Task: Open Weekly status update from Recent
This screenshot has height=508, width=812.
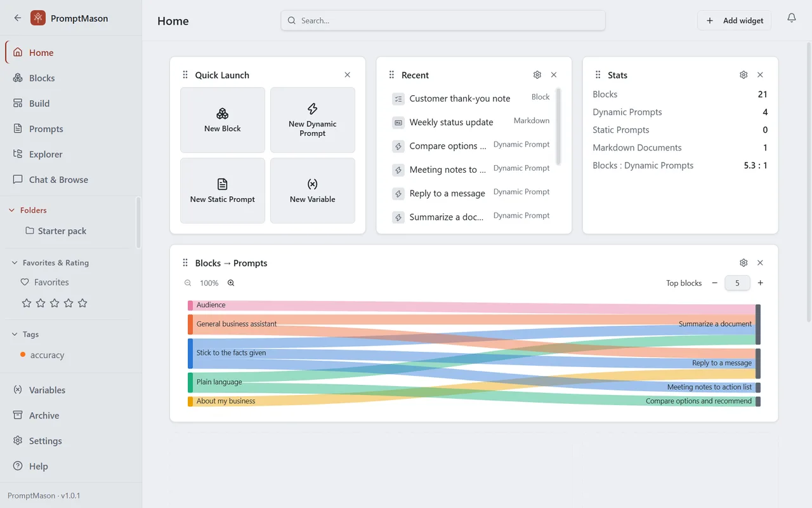Action: (x=471, y=122)
